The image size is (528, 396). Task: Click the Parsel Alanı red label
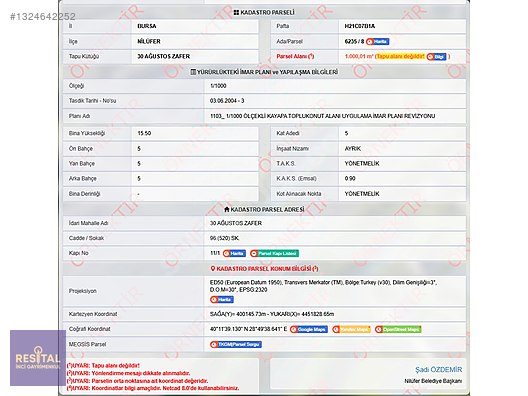[295, 57]
